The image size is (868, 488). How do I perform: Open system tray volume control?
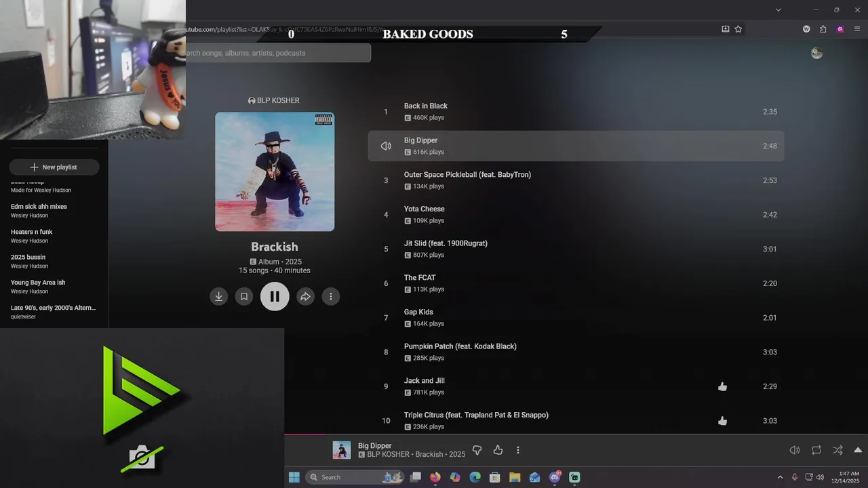point(821,477)
